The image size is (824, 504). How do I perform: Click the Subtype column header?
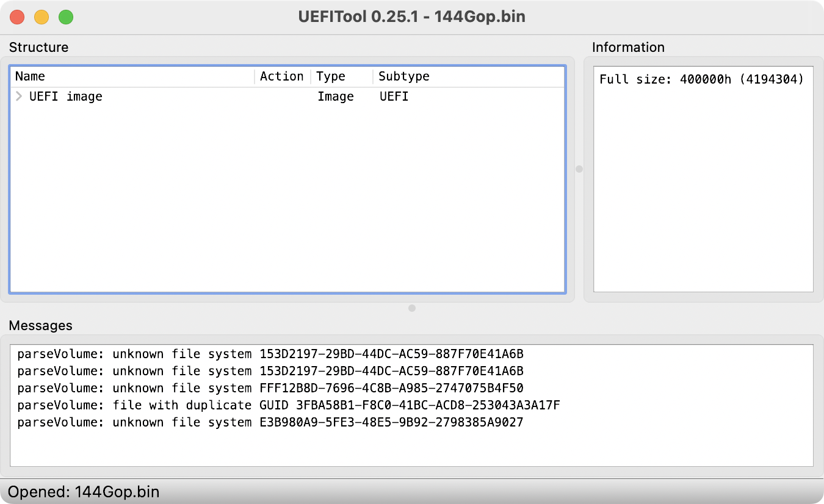pyautogui.click(x=404, y=76)
